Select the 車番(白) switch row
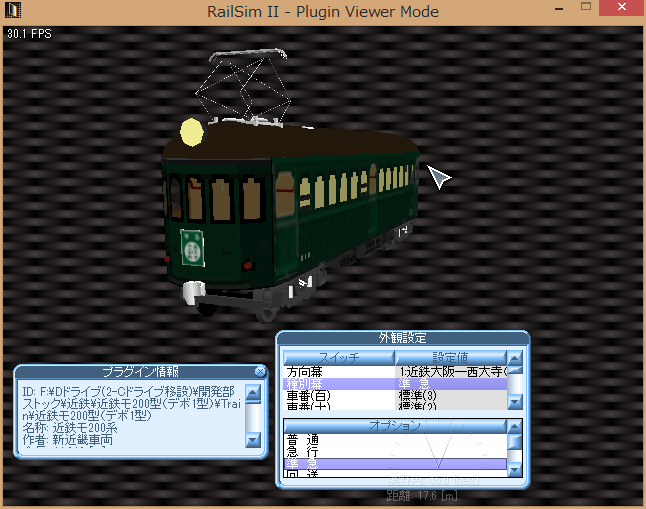 (395, 396)
